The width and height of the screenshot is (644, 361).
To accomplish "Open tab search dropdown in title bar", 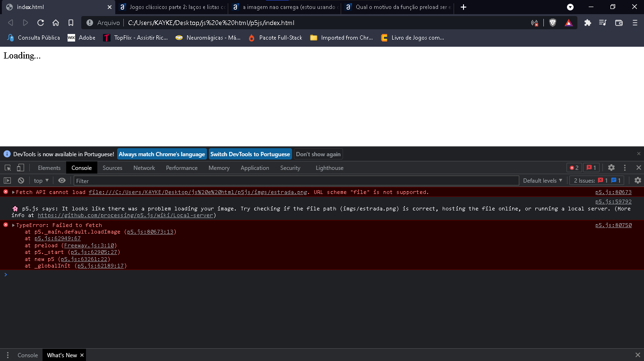I will pyautogui.click(x=570, y=7).
